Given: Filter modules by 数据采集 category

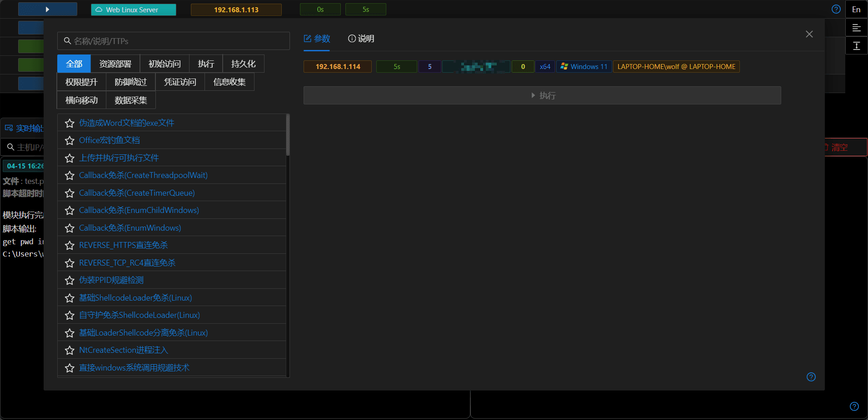Looking at the screenshot, I should [131, 100].
